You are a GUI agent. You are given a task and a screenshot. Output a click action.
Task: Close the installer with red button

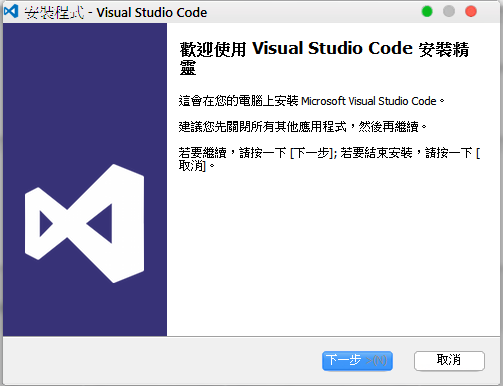(471, 11)
